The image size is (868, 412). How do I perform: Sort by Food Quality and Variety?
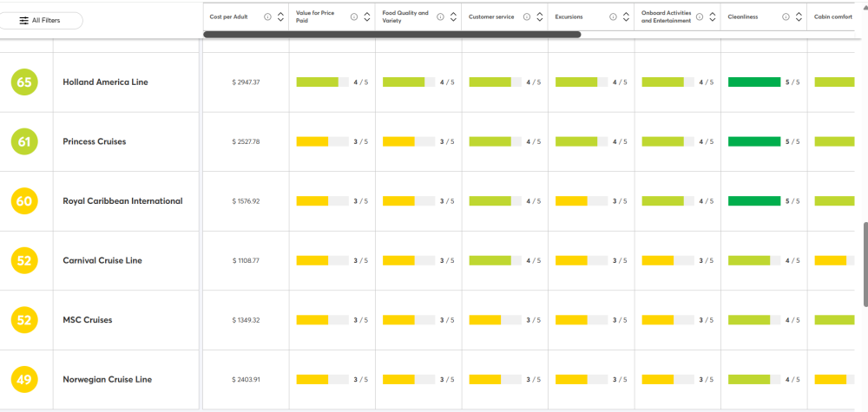point(453,17)
